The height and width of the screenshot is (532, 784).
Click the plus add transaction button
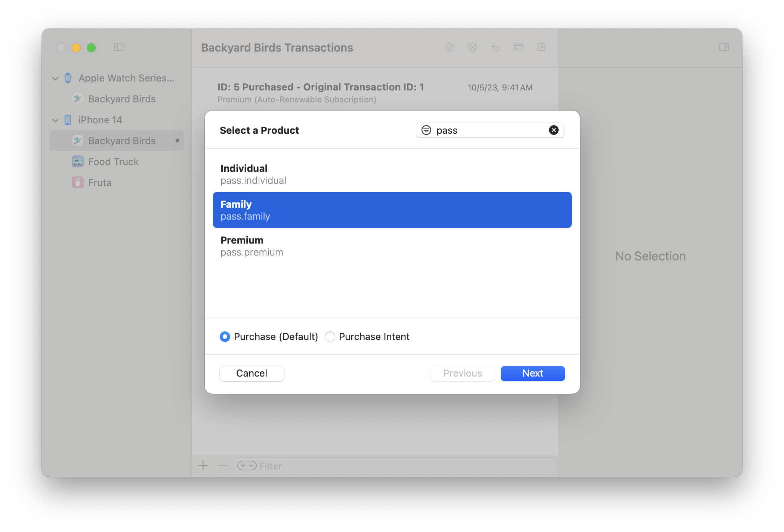[x=203, y=466]
